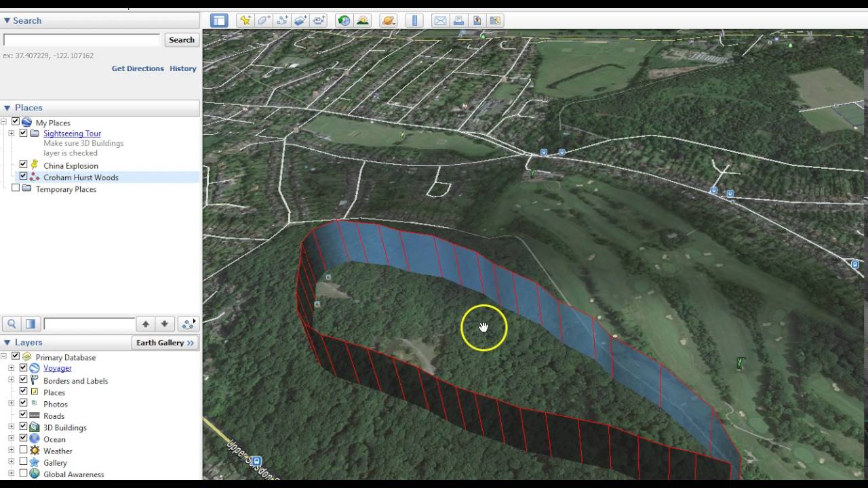The height and width of the screenshot is (488, 868).
Task: Show historical imagery clock icon
Action: (x=344, y=20)
